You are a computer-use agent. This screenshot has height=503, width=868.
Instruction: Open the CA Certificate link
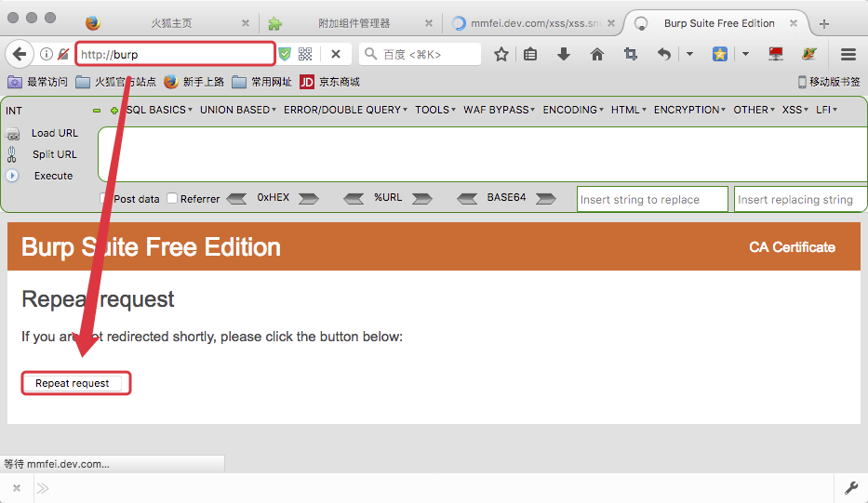(x=792, y=247)
